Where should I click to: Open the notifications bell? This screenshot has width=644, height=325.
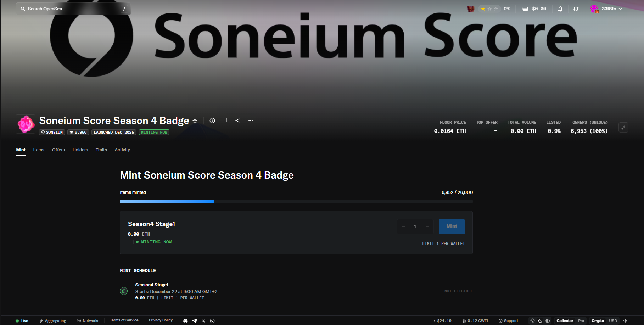(x=560, y=9)
